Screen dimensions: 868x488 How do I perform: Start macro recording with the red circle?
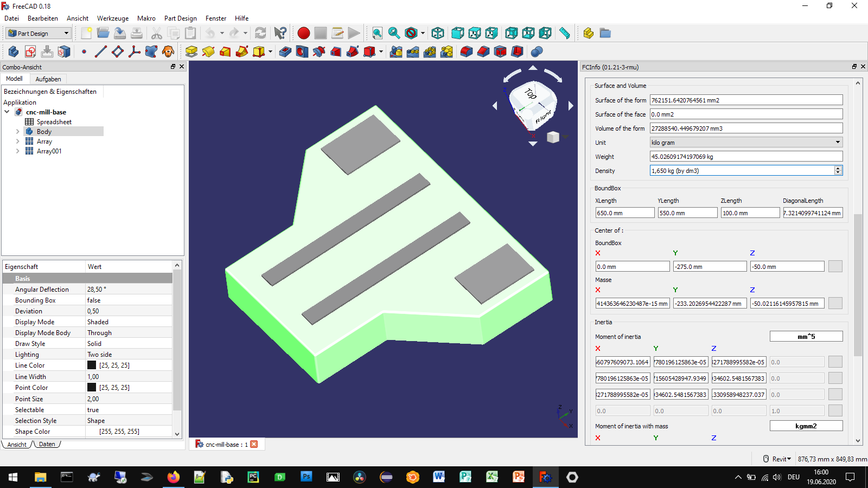304,33
